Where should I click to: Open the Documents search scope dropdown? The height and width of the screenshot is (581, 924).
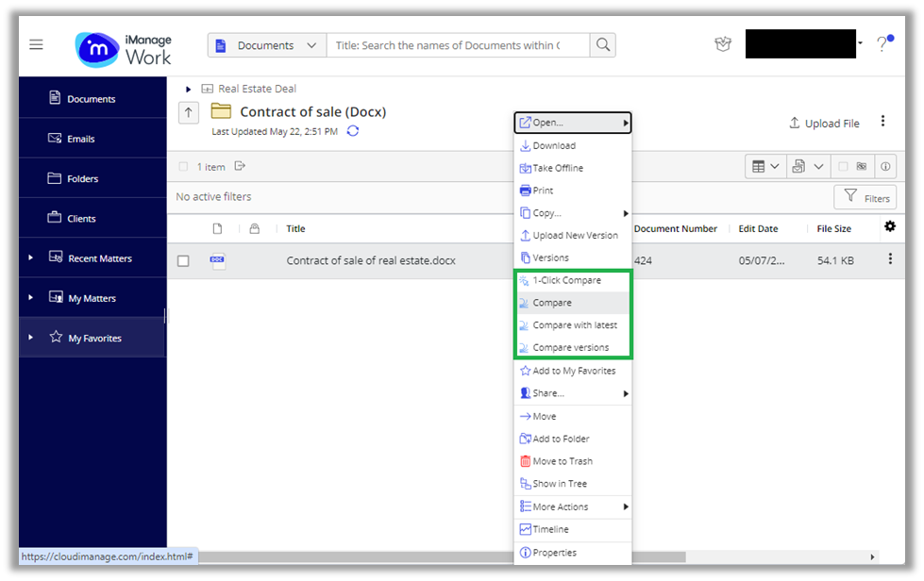click(x=267, y=45)
